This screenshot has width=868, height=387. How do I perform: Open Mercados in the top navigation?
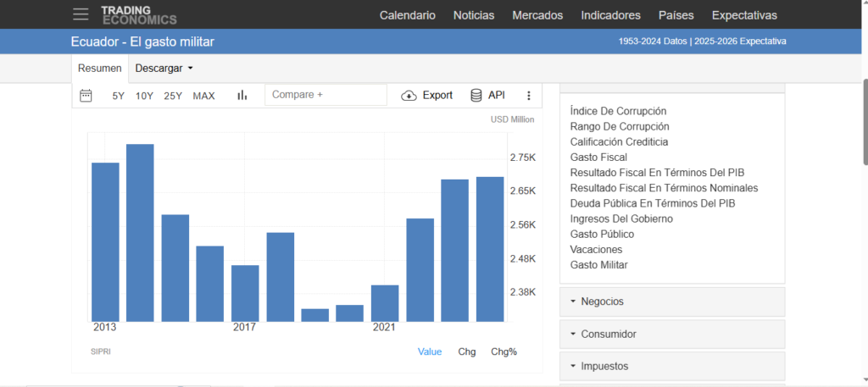coord(538,15)
